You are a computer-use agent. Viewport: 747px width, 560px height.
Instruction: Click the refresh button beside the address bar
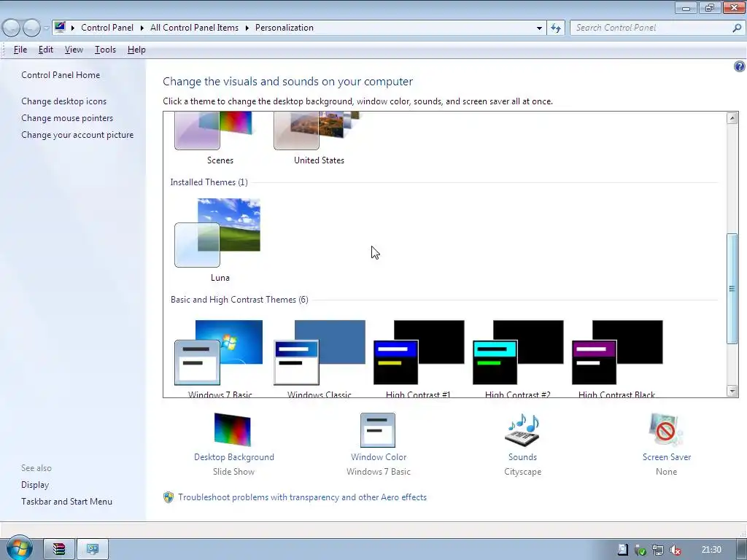pyautogui.click(x=555, y=28)
